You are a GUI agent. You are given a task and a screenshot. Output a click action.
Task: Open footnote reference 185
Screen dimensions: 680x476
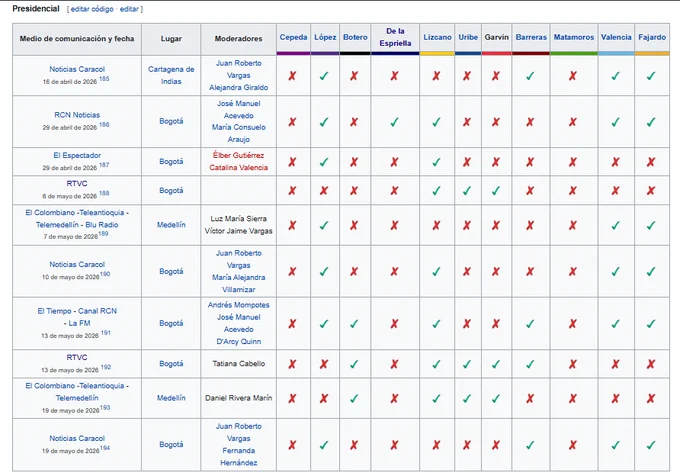coord(104,79)
